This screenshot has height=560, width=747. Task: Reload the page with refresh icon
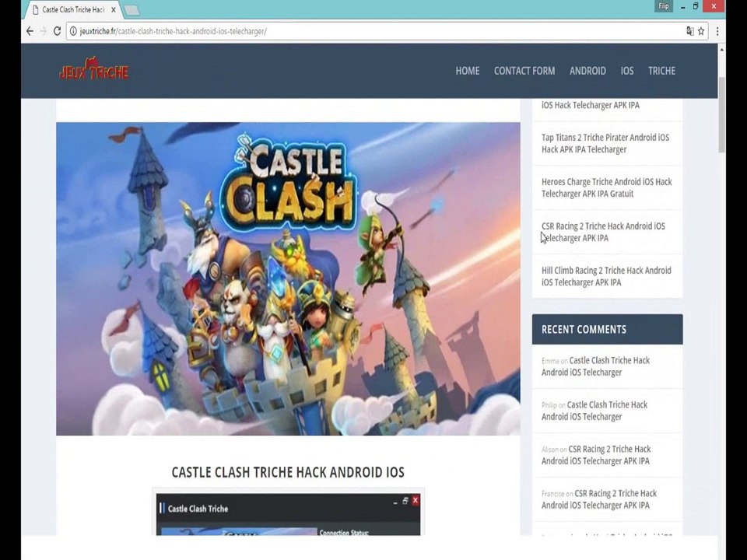57,31
